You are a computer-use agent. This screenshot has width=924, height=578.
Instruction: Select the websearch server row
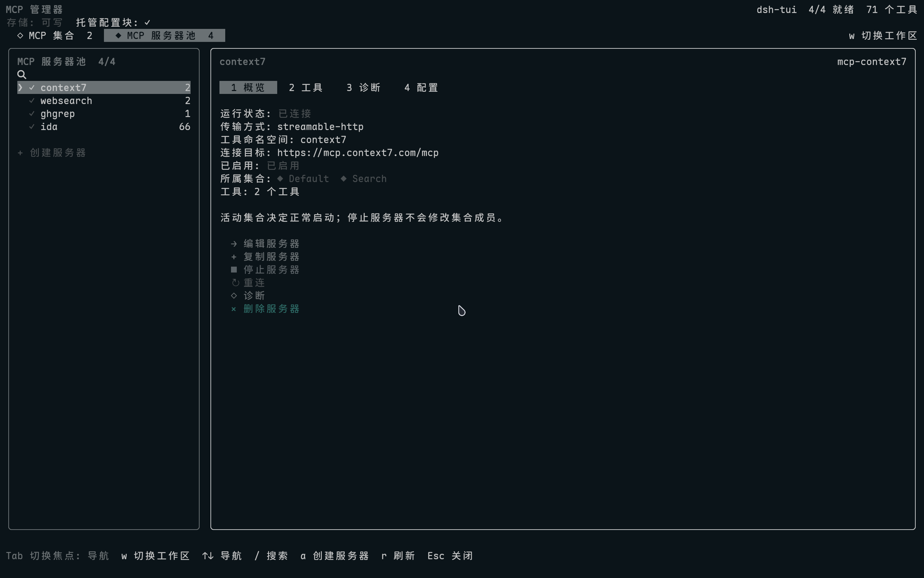point(104,100)
